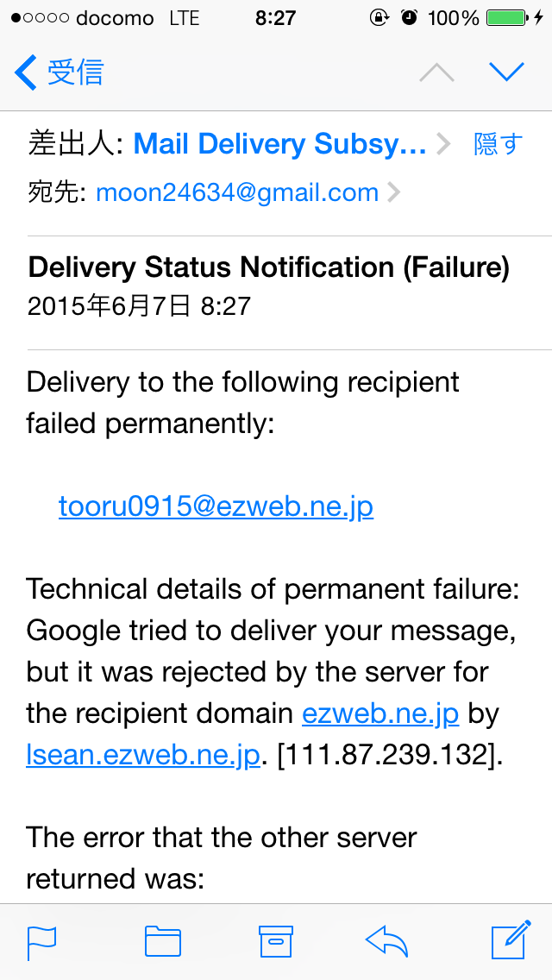Tap the subject Delivery Status Notification (Failure)
Screen dimensions: 552x980
(269, 269)
